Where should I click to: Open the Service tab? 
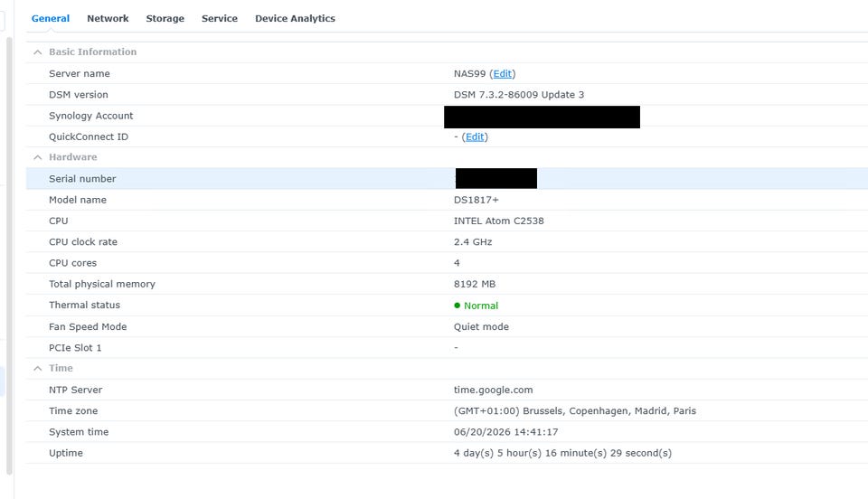(219, 18)
